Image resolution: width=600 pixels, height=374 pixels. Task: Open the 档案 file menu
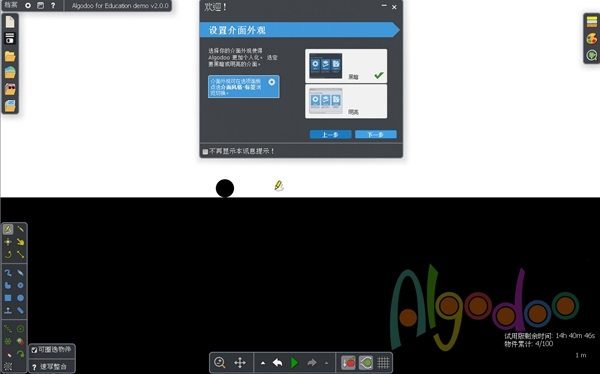[x=11, y=5]
